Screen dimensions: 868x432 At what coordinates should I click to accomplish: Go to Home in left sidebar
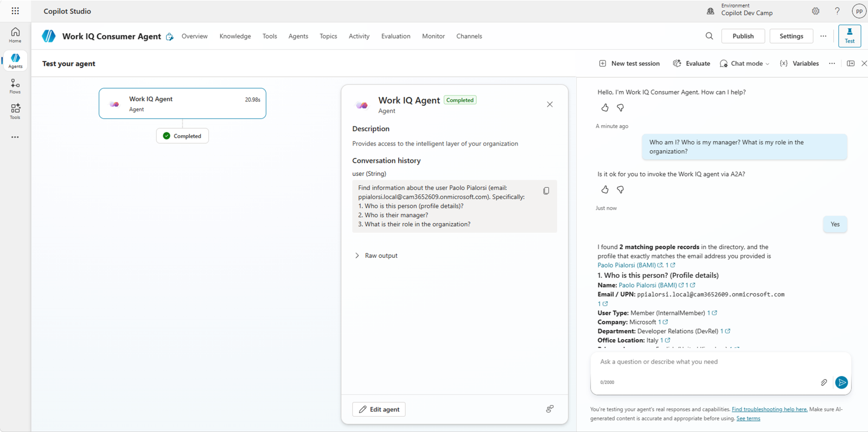coord(15,35)
